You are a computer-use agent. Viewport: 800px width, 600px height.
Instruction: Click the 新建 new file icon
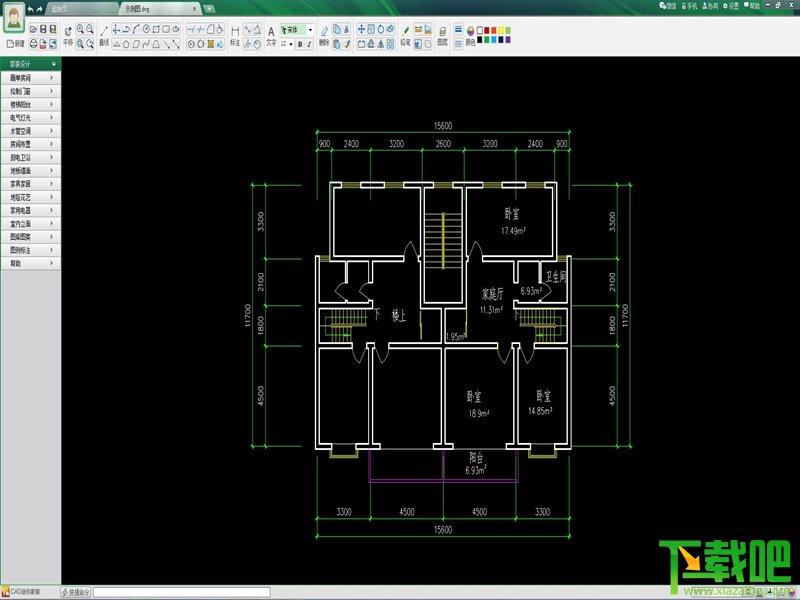(x=16, y=44)
